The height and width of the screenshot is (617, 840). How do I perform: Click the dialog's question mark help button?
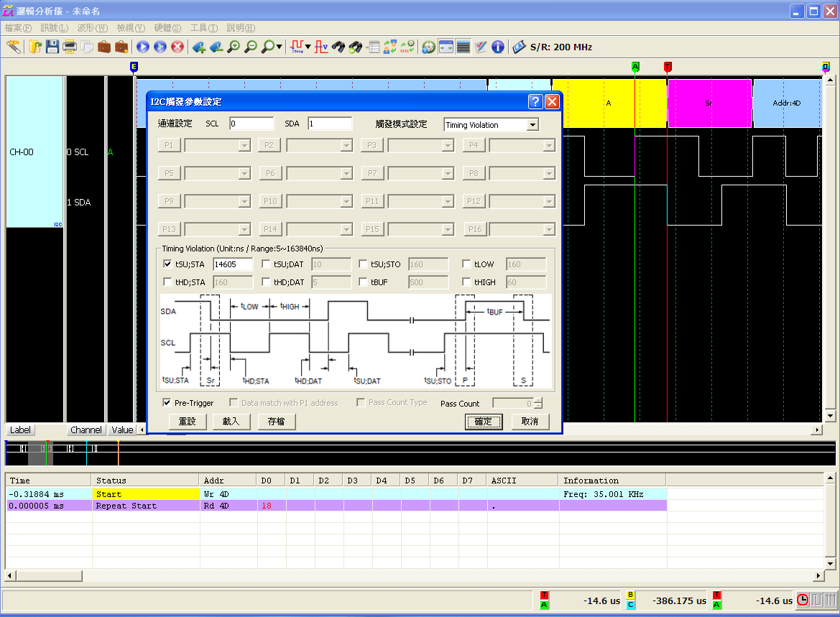coord(535,102)
